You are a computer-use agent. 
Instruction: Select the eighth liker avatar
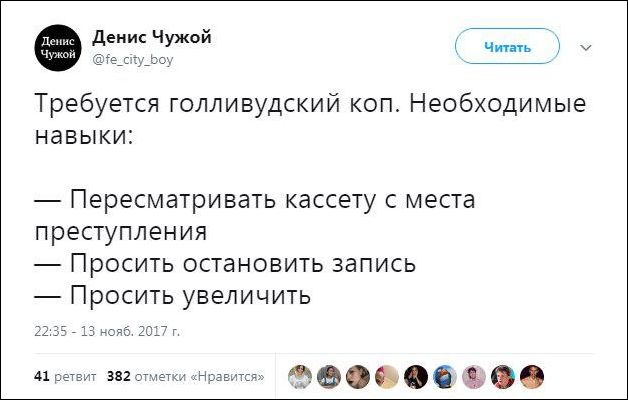click(x=502, y=376)
